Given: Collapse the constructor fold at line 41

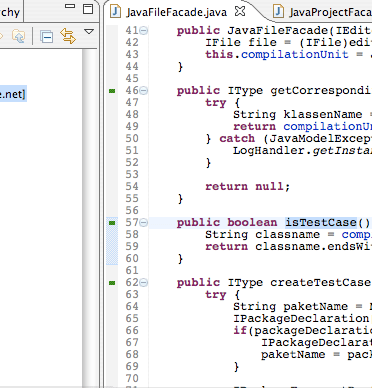Looking at the screenshot, I should click(143, 31).
